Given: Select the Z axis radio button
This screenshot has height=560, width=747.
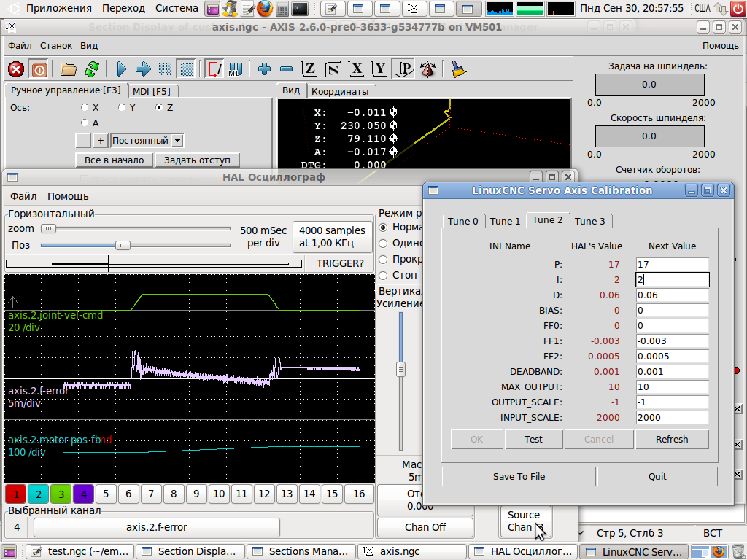Looking at the screenshot, I should click(159, 108).
